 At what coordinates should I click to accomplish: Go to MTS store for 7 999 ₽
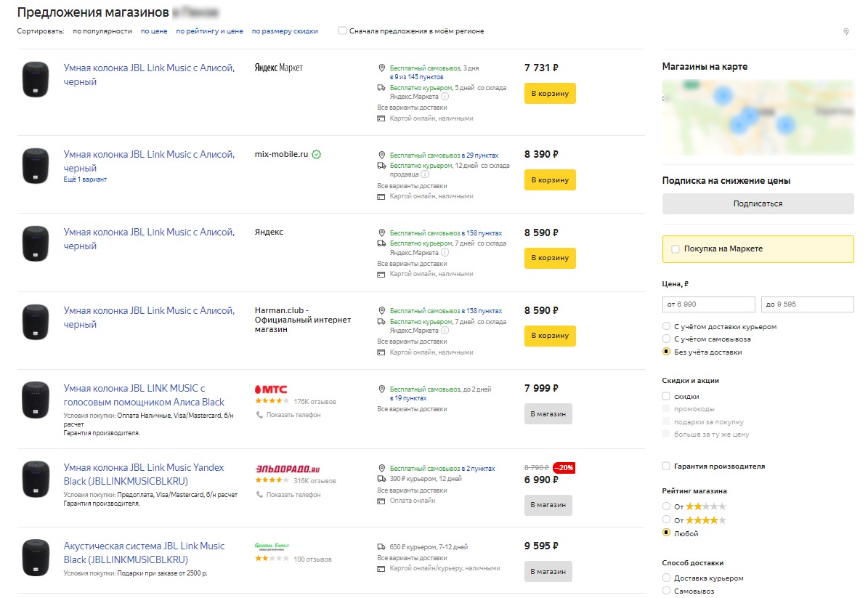548,414
